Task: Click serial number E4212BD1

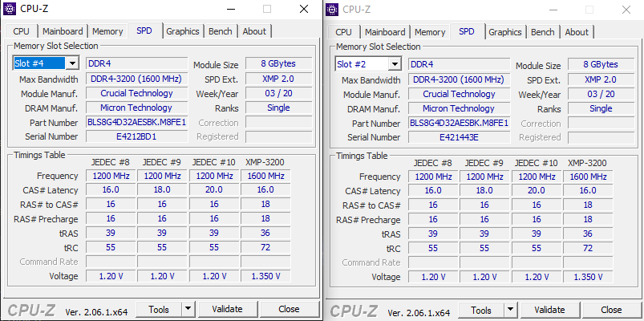Action: point(137,136)
